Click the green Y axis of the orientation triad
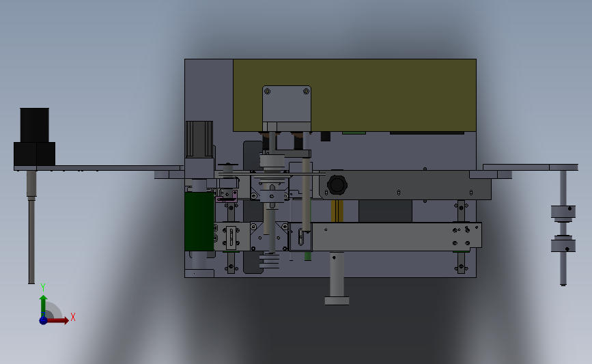The width and height of the screenshot is (592, 364). coord(44,305)
